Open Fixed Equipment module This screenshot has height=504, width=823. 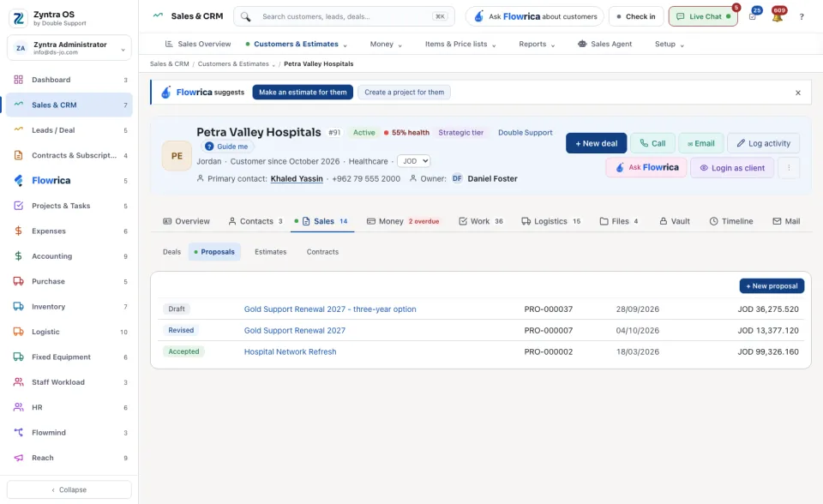coord(69,357)
